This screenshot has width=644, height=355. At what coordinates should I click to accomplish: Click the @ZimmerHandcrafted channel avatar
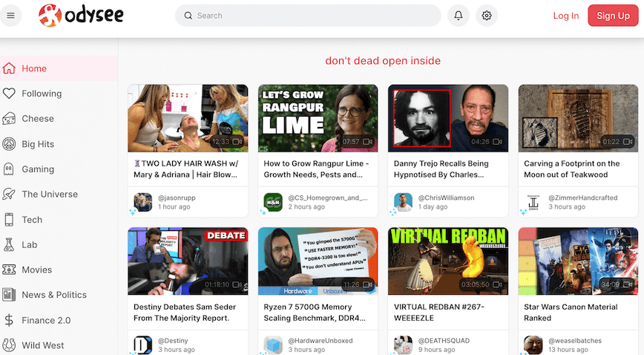533,202
